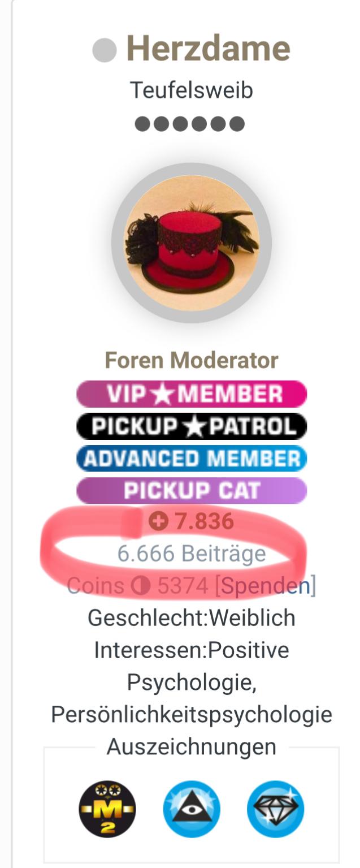
Task: Click the 6.666 Beiträge post count
Action: [x=192, y=554]
